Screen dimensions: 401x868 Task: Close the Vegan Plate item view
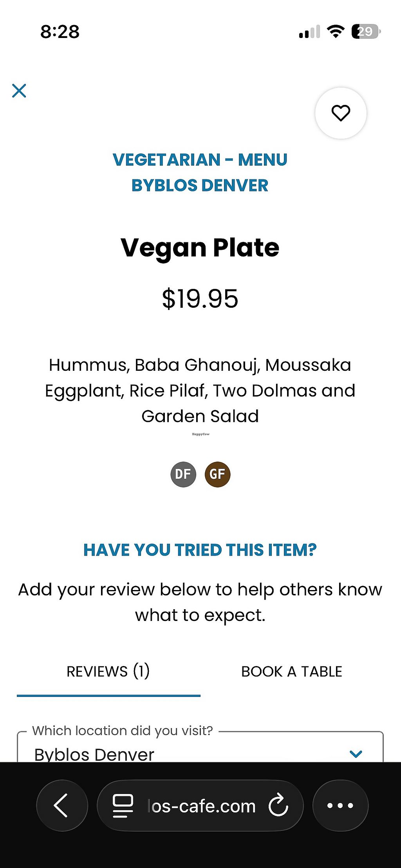coord(19,90)
